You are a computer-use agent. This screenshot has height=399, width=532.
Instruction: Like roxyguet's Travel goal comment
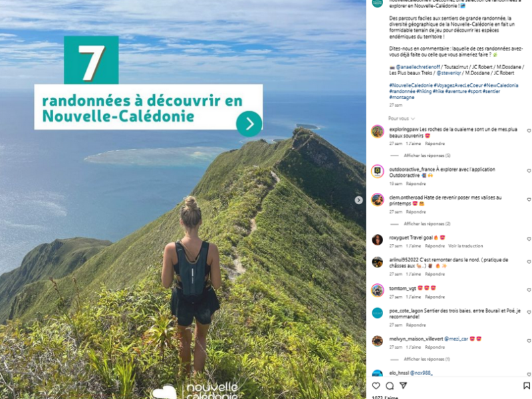pos(529,239)
